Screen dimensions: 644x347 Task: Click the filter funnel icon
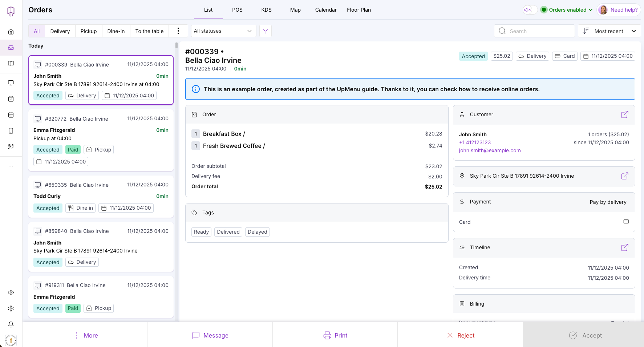[266, 31]
